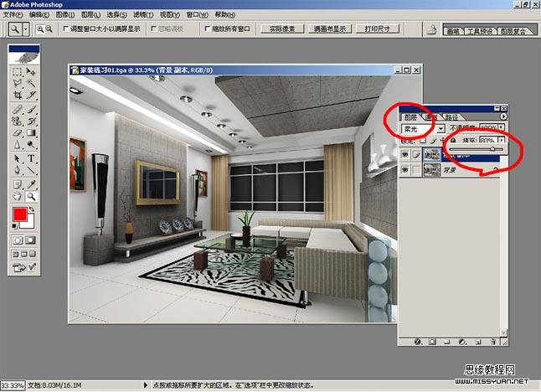Select the Path Selection tool
541x392 pixels.
pyautogui.click(x=17, y=159)
